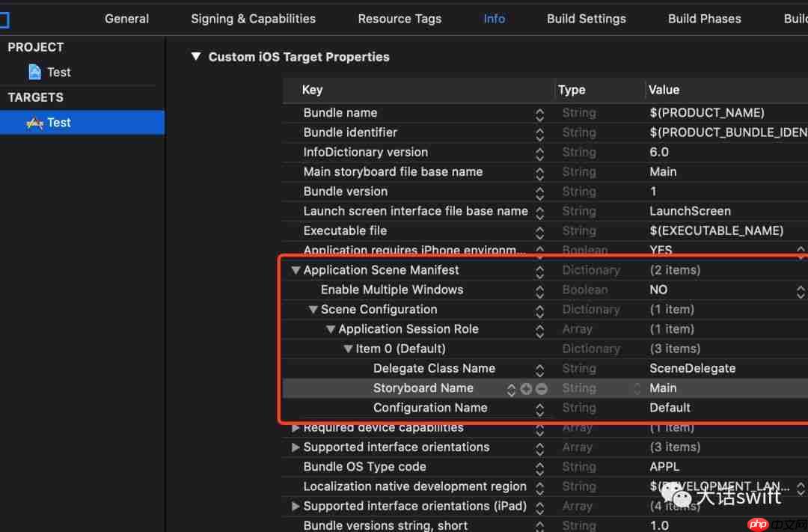Select the Test target app icon

[x=34, y=123]
